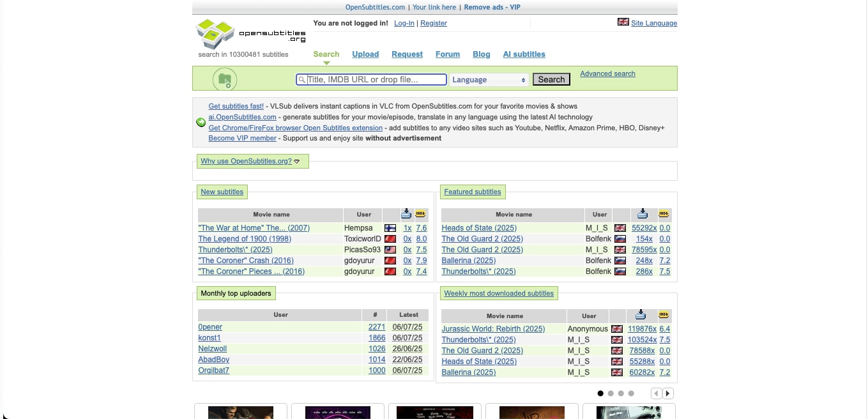Select the first carousel pagination dot

(600, 393)
